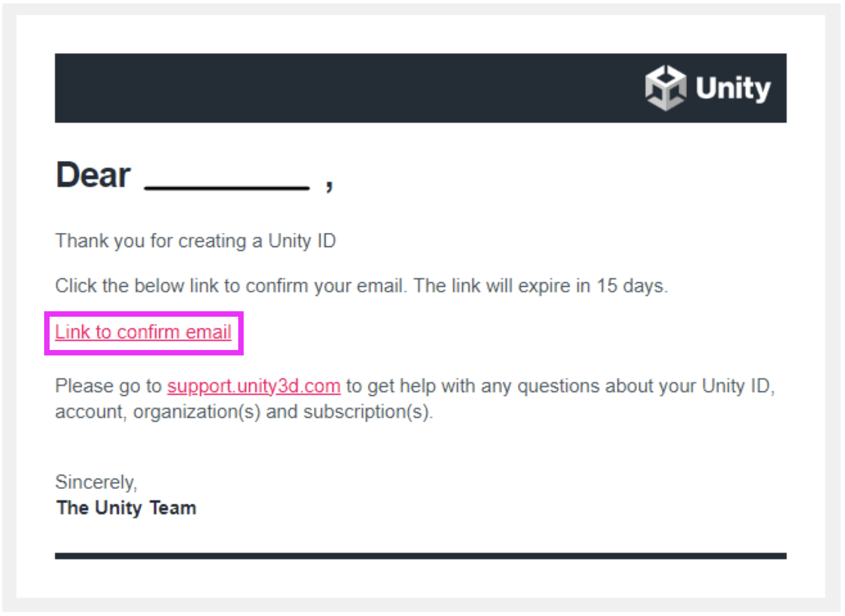Click "Unity ID" in the thank-you line
845x616 pixels.
click(x=302, y=241)
